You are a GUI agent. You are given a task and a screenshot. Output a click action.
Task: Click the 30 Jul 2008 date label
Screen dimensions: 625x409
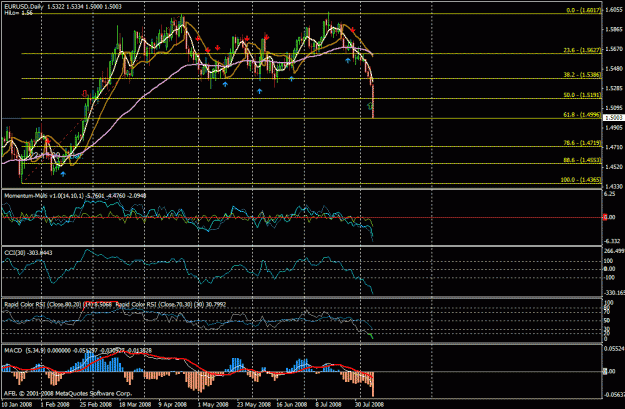[x=369, y=404]
